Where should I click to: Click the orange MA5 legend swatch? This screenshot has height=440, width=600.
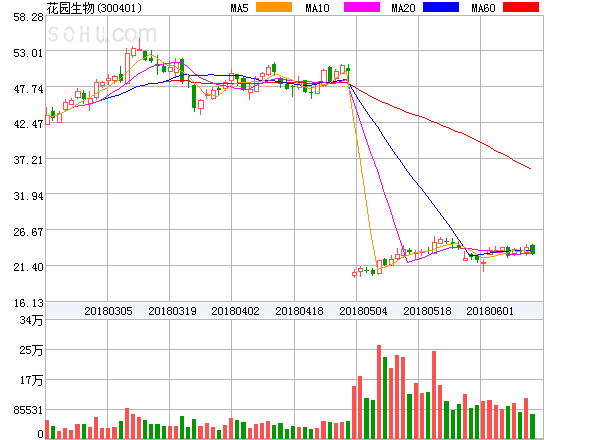click(274, 7)
